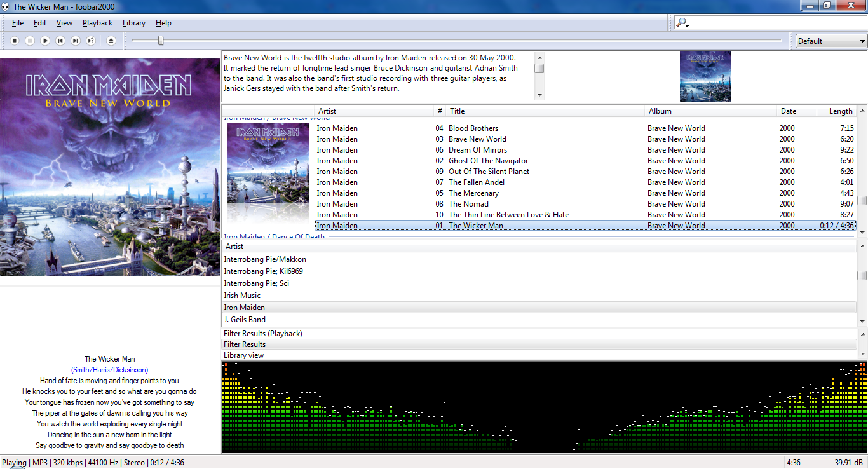Click the small album art beside biography
The width and height of the screenshot is (868, 469).
pos(705,76)
